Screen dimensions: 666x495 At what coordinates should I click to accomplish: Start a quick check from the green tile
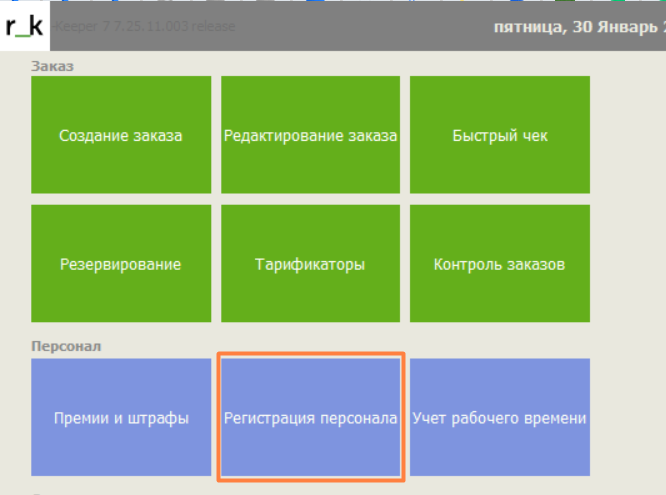[x=500, y=135]
